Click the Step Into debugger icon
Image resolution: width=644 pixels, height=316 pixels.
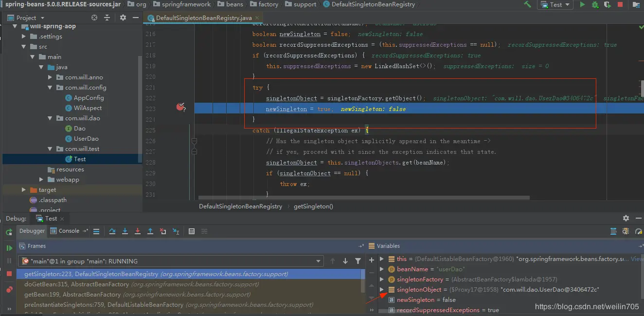click(125, 231)
